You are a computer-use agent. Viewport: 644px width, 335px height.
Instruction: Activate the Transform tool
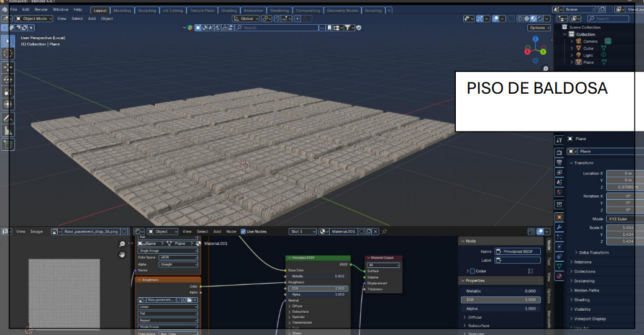click(8, 105)
